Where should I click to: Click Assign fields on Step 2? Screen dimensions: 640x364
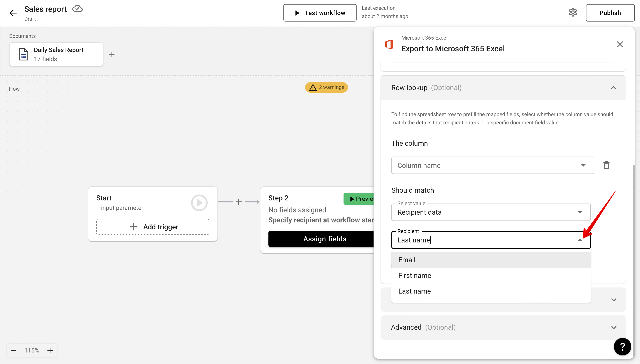point(324,239)
